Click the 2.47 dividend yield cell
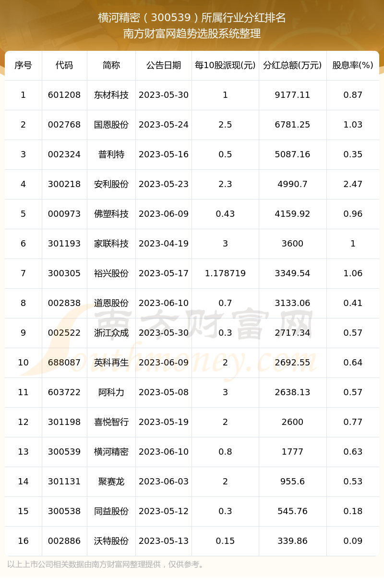 tap(353, 184)
